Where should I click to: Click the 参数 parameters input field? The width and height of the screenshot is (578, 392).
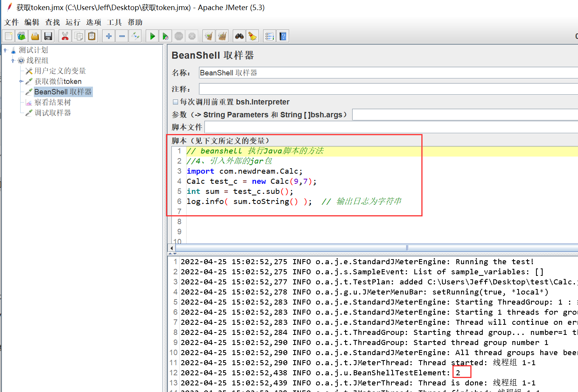click(x=465, y=115)
